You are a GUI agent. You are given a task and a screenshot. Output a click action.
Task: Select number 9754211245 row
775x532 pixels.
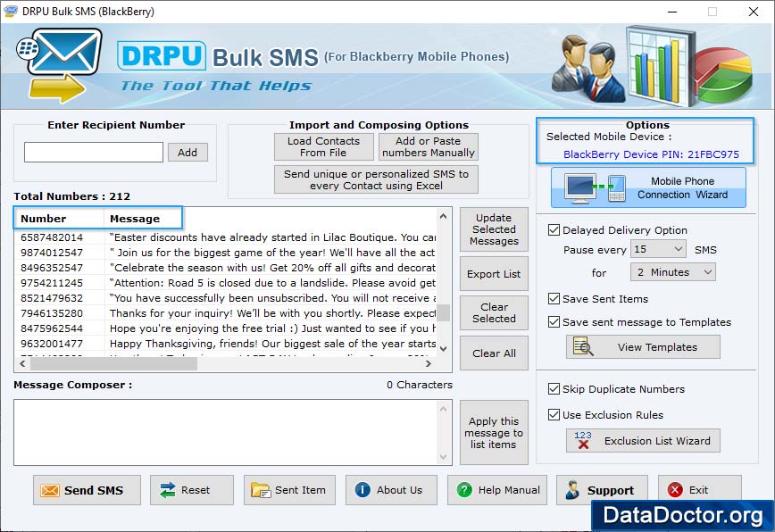coord(225,283)
